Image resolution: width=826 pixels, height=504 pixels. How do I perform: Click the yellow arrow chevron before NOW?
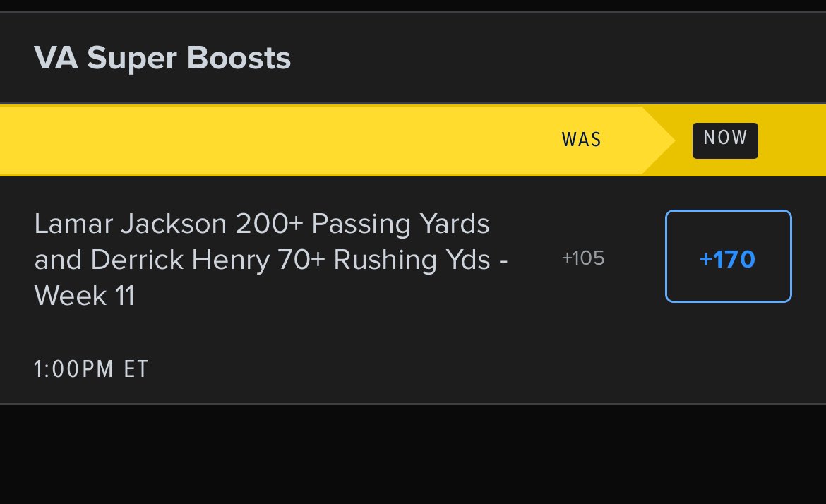(659, 140)
